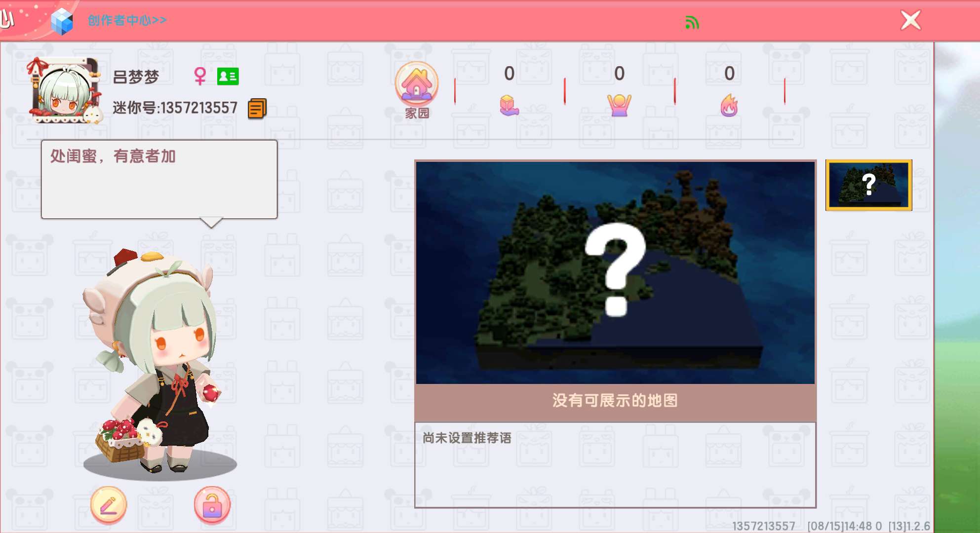Click the flame popularity icon
The height and width of the screenshot is (533, 980).
click(x=729, y=105)
